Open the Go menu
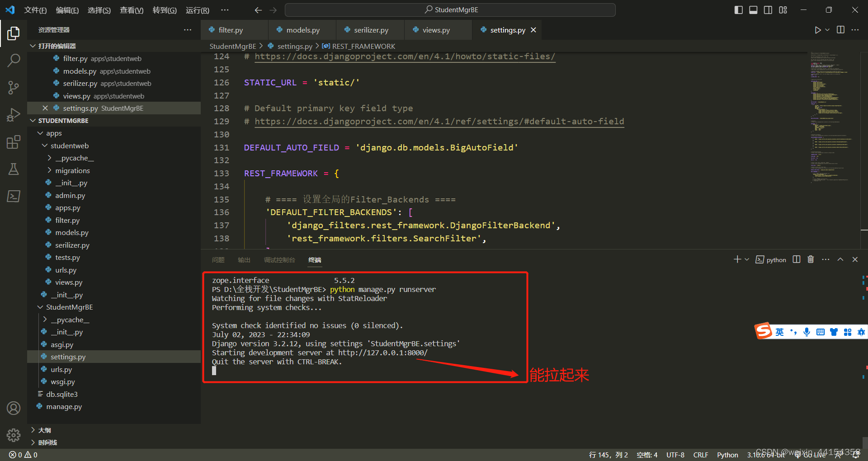The height and width of the screenshot is (461, 868). click(165, 10)
